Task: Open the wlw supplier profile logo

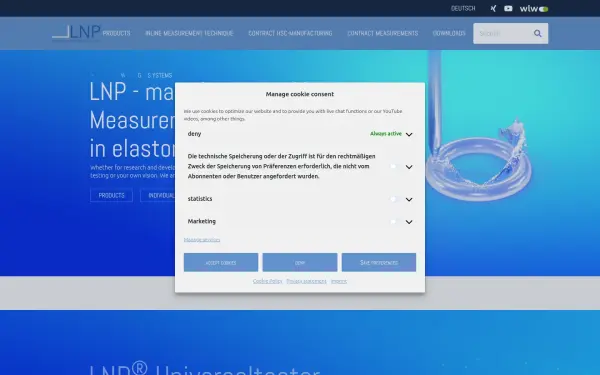Action: coord(534,8)
